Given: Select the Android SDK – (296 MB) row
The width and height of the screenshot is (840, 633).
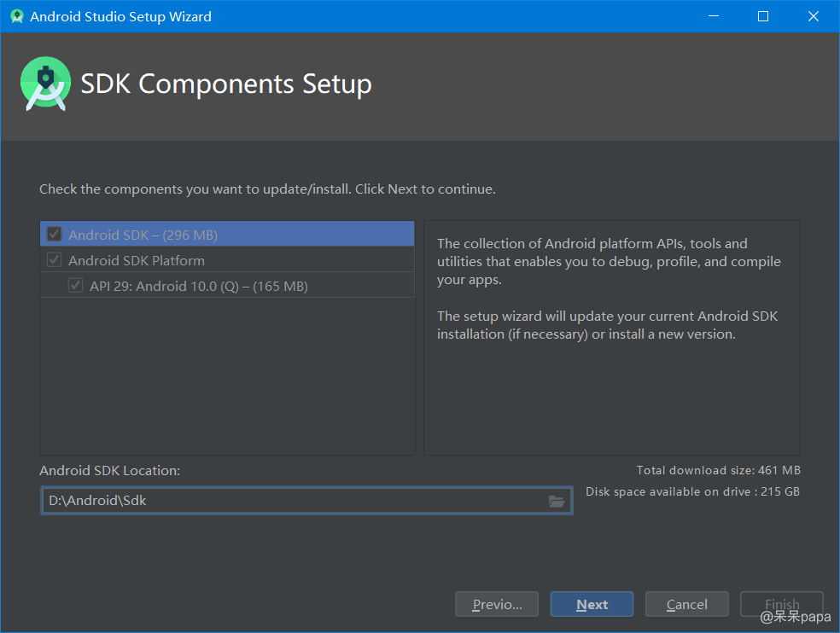Looking at the screenshot, I should pos(227,234).
